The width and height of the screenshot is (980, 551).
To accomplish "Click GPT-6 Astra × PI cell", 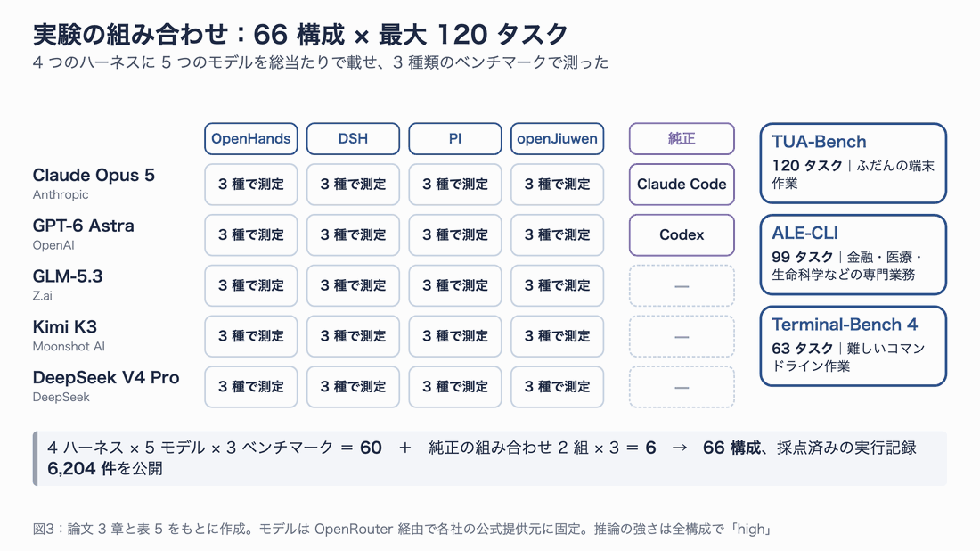I will point(455,235).
